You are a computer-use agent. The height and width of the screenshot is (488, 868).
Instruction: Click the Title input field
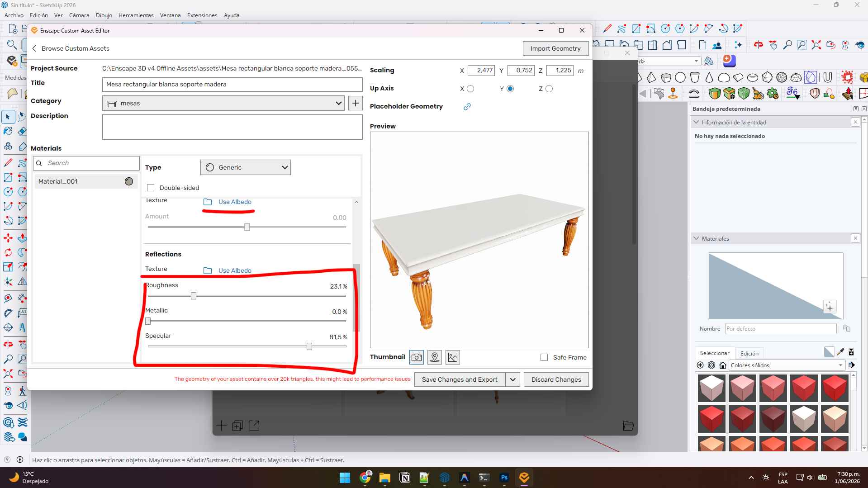pos(232,84)
